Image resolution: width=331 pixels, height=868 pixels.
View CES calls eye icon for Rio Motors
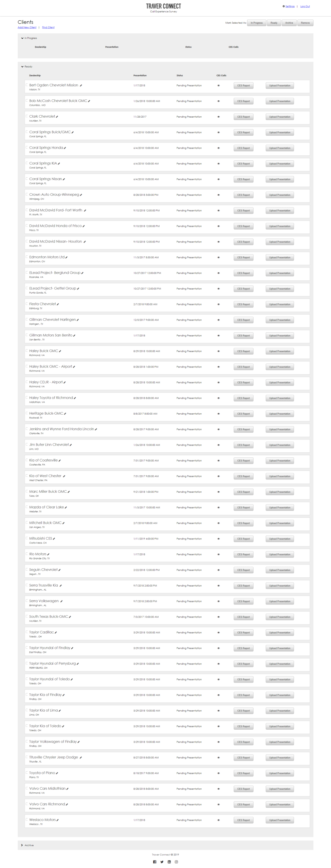(x=218, y=554)
